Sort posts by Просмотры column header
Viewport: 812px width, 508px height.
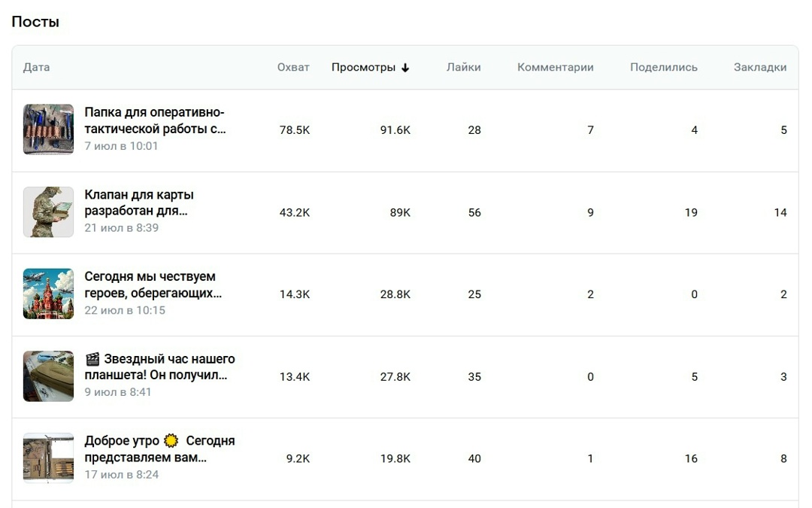[364, 68]
